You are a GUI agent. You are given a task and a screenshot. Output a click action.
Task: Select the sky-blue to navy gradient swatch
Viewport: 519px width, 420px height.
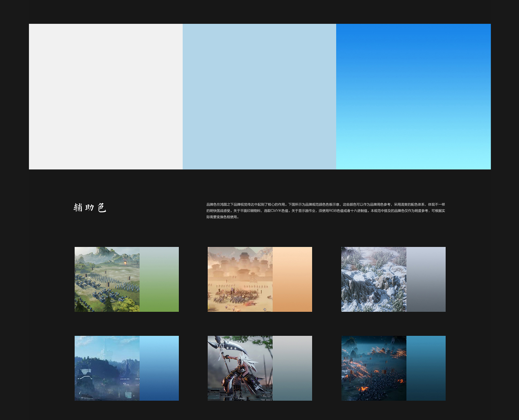159,368
